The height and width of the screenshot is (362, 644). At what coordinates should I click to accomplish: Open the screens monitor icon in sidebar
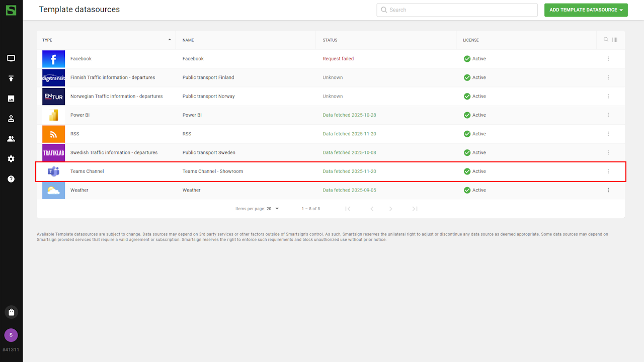tap(11, 58)
